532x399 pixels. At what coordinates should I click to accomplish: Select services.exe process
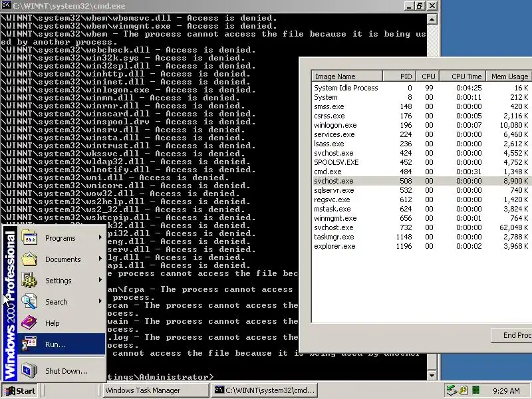point(422,134)
